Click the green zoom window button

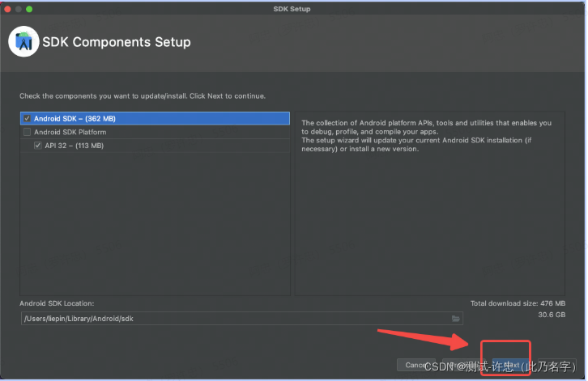pos(29,9)
